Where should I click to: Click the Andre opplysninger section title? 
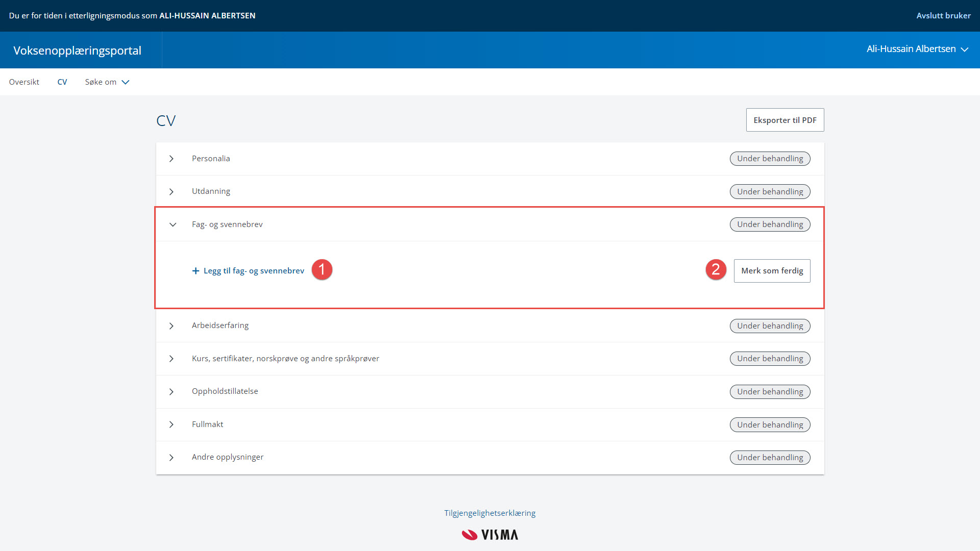point(228,457)
